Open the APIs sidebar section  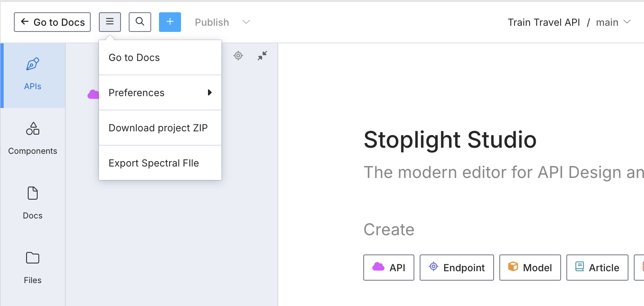click(x=33, y=75)
